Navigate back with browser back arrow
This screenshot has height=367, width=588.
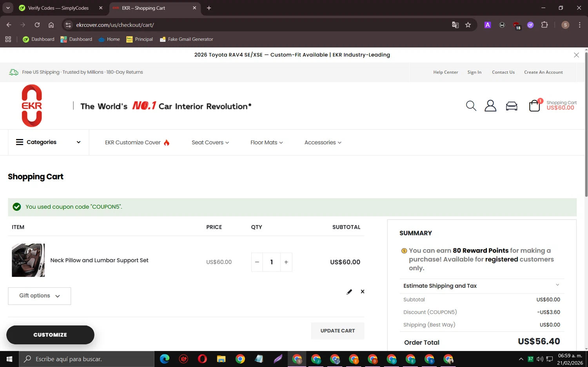pyautogui.click(x=9, y=25)
